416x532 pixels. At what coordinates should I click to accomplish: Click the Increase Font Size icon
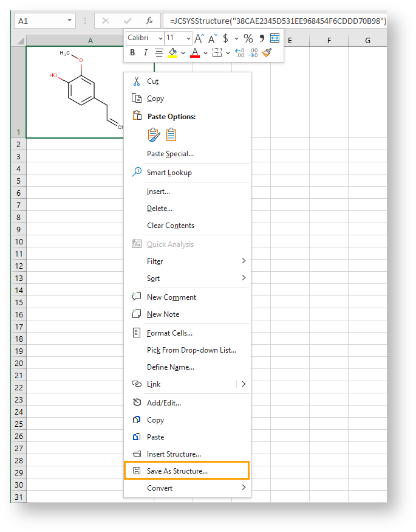point(199,38)
